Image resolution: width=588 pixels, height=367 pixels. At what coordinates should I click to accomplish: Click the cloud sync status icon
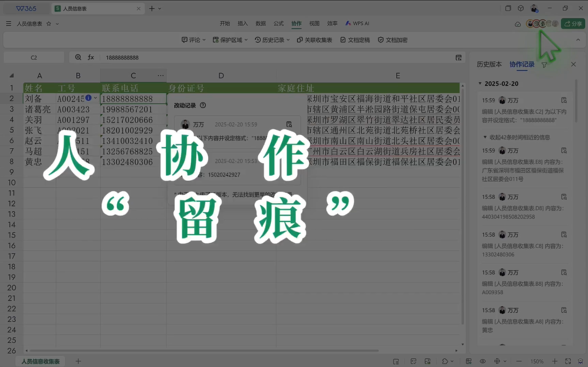click(518, 24)
